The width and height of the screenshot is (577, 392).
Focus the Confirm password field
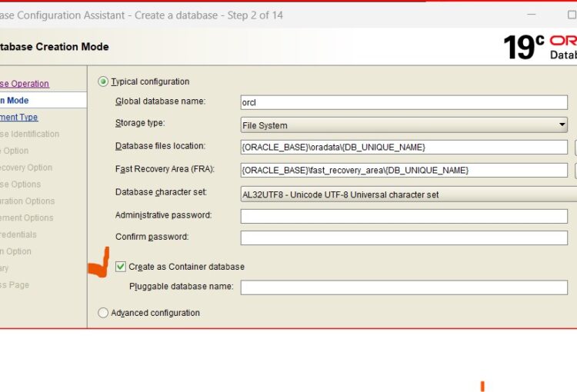(404, 238)
